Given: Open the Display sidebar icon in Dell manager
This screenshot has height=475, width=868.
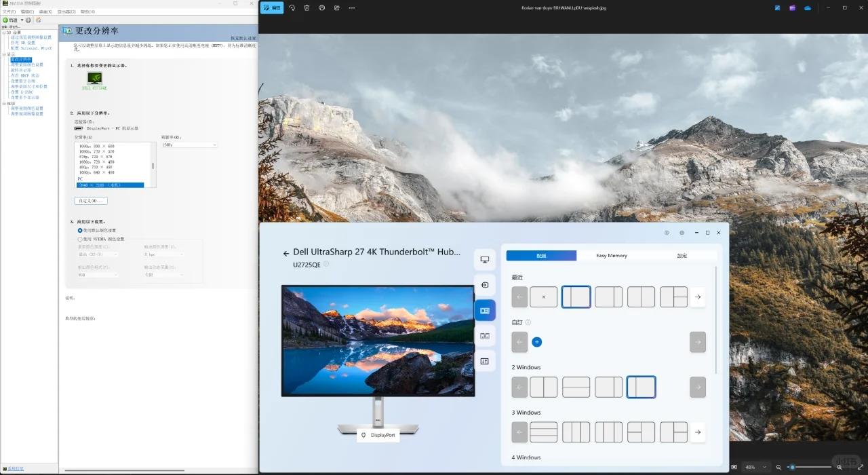Looking at the screenshot, I should pyautogui.click(x=485, y=260).
